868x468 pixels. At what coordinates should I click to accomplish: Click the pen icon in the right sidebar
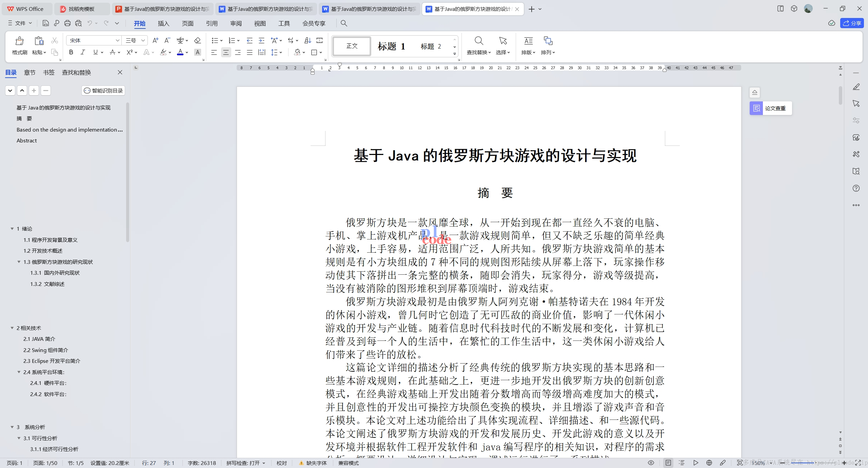click(856, 87)
